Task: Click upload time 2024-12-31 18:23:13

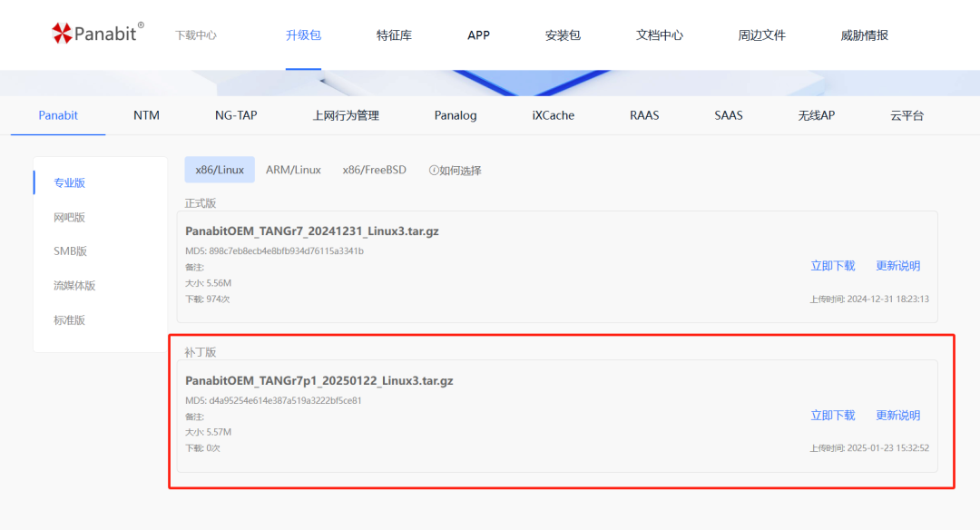Action: pos(887,299)
